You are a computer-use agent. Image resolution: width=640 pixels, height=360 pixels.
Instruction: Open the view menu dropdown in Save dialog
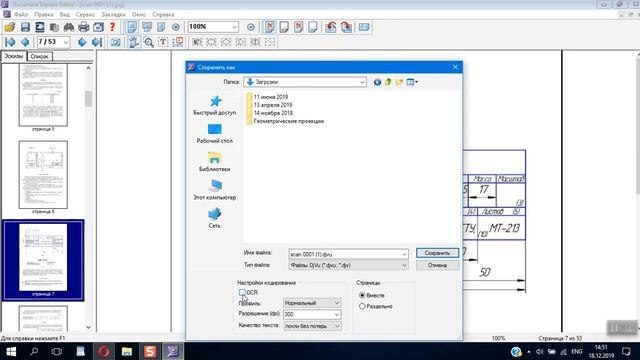coord(412,82)
